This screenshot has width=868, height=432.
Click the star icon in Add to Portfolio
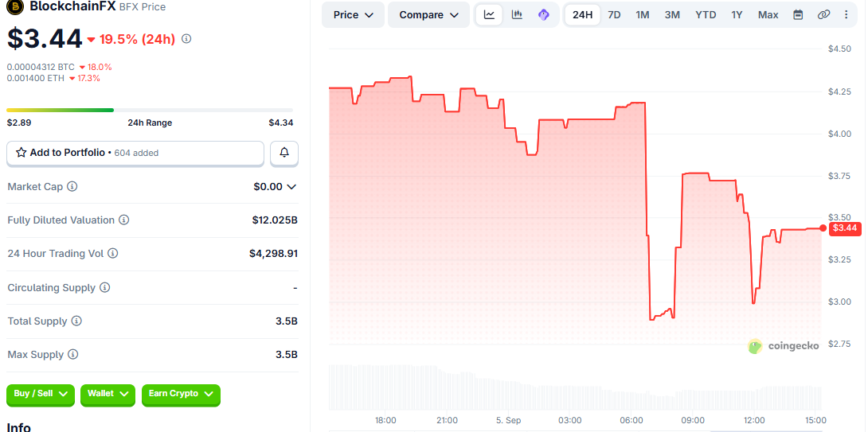[x=21, y=153]
